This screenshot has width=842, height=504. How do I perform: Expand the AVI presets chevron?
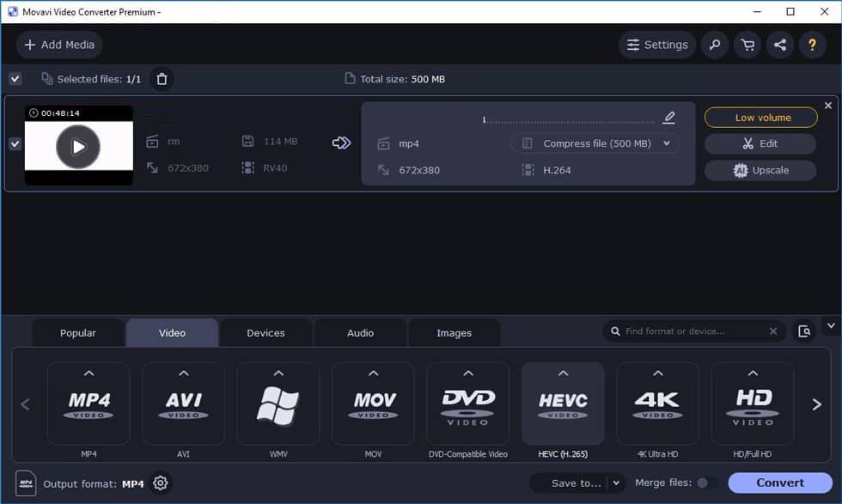[x=184, y=373]
